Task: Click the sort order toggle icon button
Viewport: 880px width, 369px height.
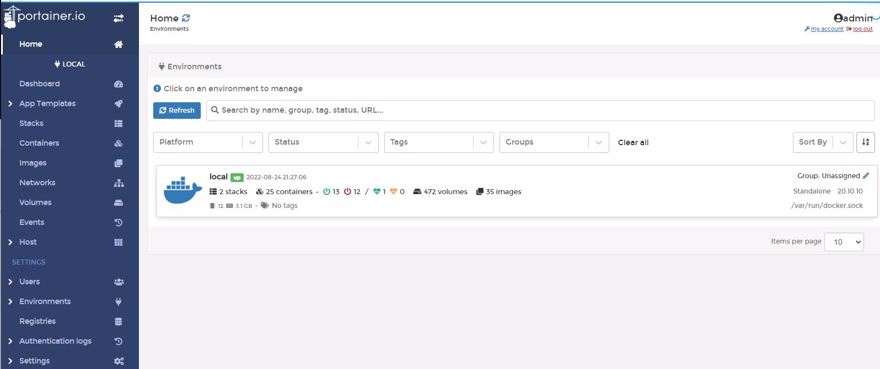Action: point(865,142)
